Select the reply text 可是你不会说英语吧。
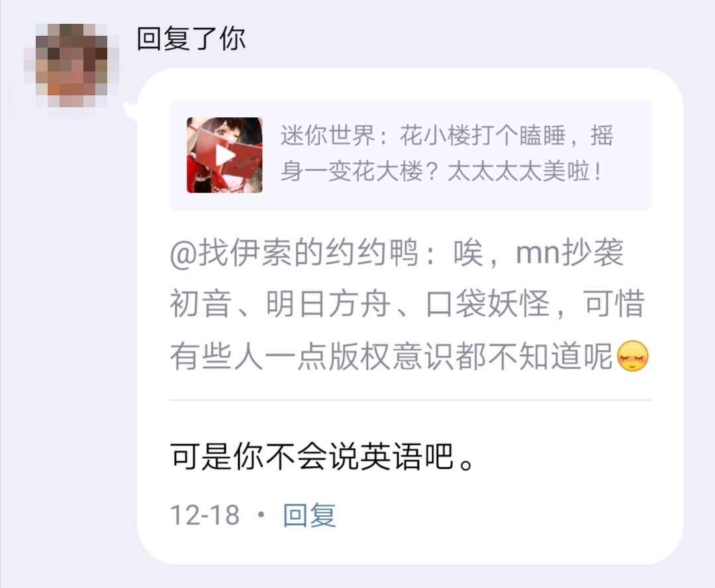The width and height of the screenshot is (715, 588). [x=323, y=457]
